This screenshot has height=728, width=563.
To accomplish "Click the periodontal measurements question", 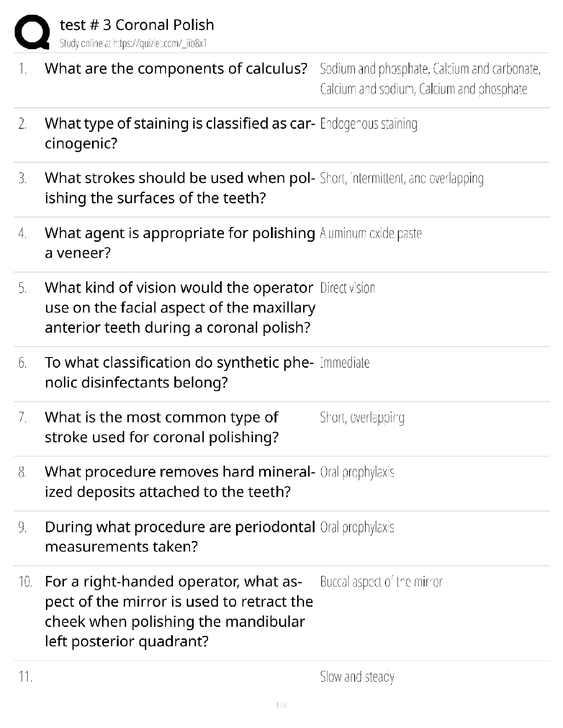I will (179, 536).
